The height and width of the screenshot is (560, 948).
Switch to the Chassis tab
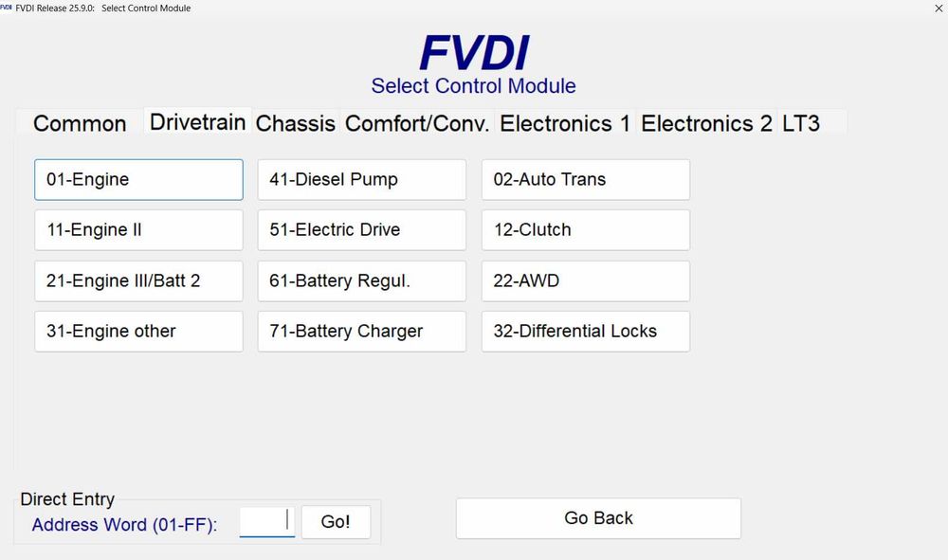click(296, 124)
